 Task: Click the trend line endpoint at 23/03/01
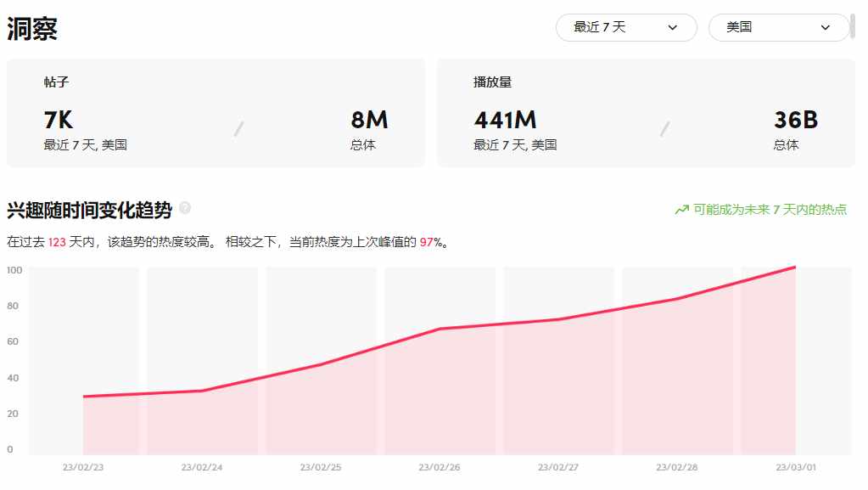[x=796, y=268]
